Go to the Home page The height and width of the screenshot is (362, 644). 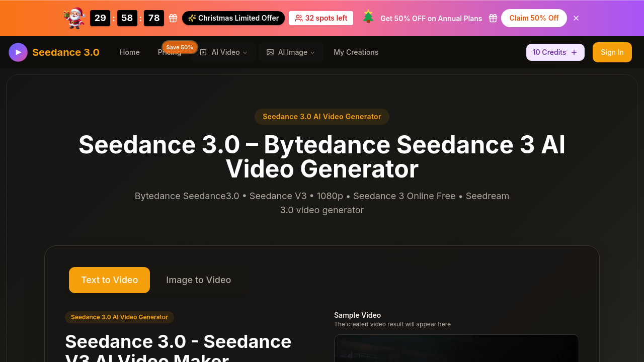click(130, 52)
